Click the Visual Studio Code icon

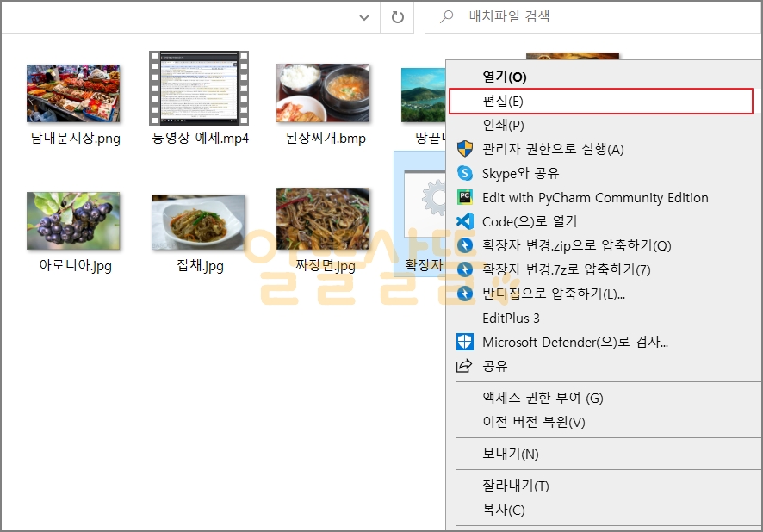[465, 221]
